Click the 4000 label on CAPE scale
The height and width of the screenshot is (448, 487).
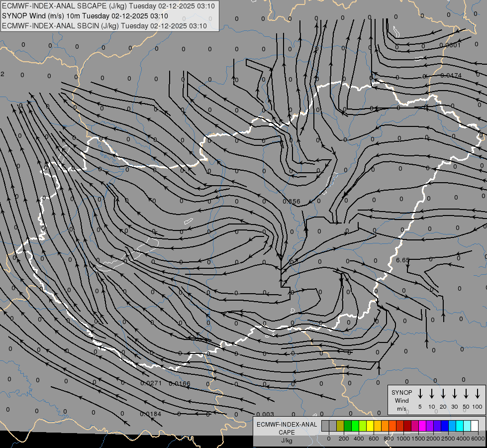pyautogui.click(x=463, y=439)
